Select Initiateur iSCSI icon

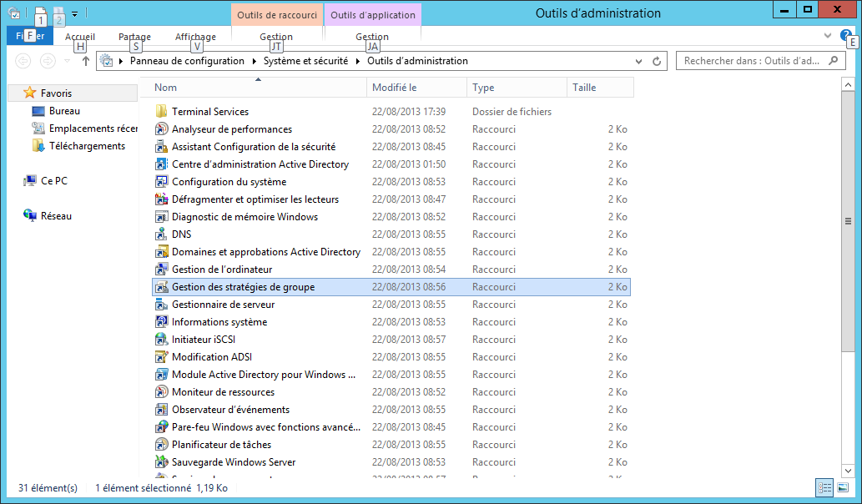point(161,340)
